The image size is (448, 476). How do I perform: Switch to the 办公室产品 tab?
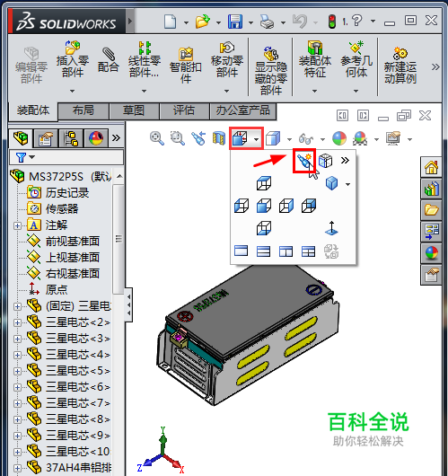click(x=242, y=110)
